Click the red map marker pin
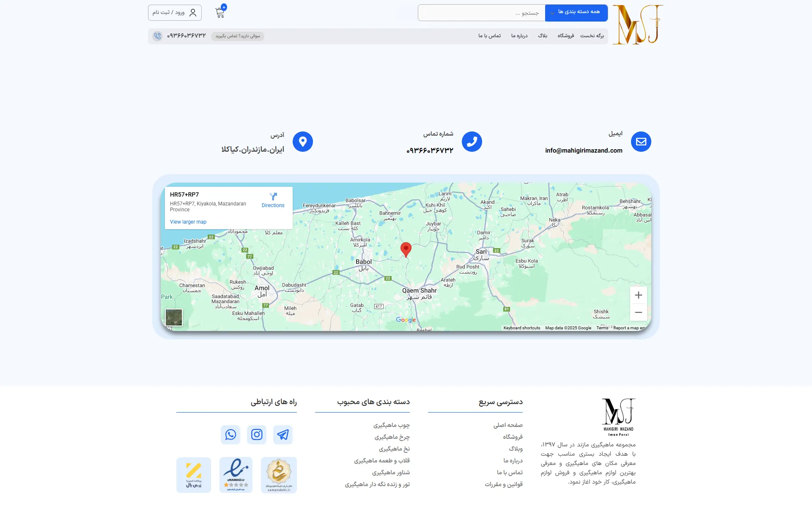Image resolution: width=812 pixels, height=506 pixels. point(406,249)
